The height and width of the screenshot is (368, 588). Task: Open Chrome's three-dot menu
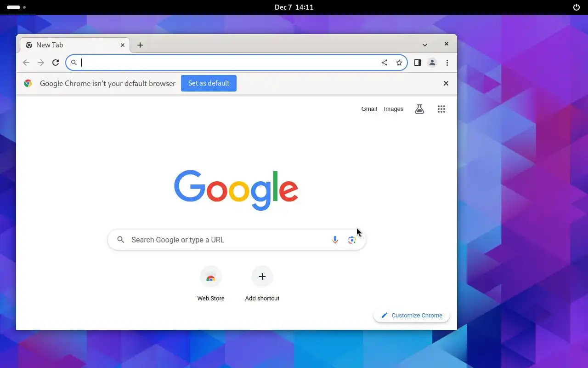tap(447, 63)
